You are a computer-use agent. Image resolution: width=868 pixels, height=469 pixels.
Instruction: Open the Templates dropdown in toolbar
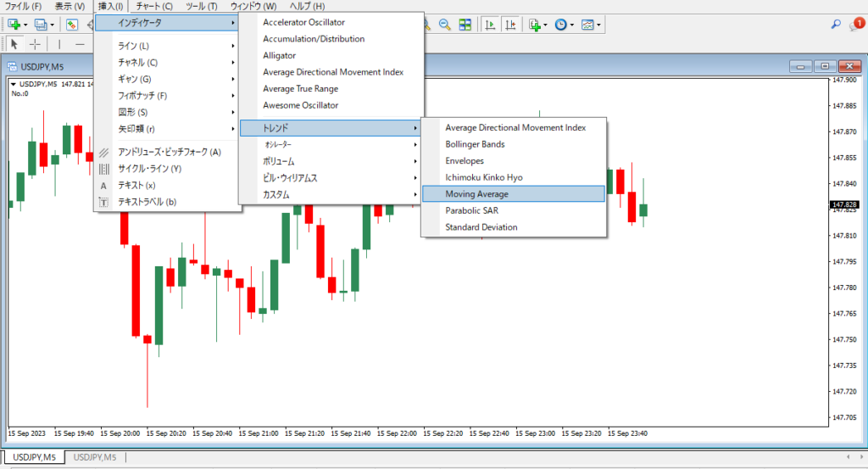588,25
